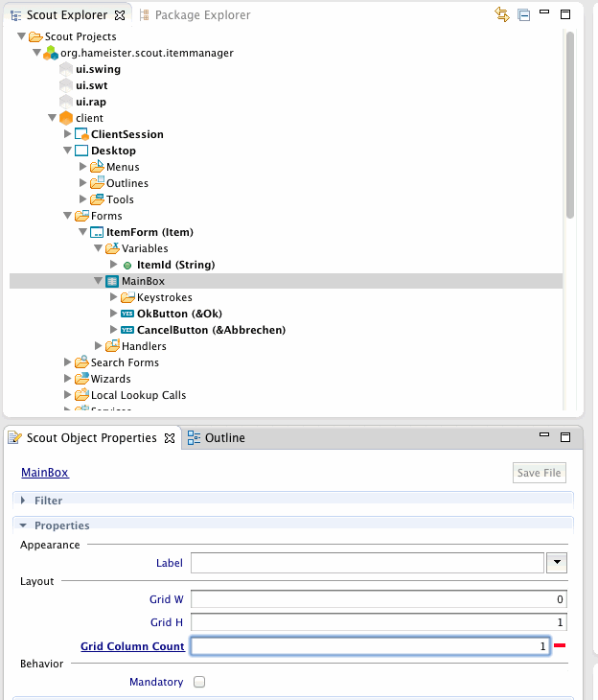Viewport: 598px width, 700px height.
Task: Click the Link with Editor toolbar icon
Action: [x=502, y=14]
